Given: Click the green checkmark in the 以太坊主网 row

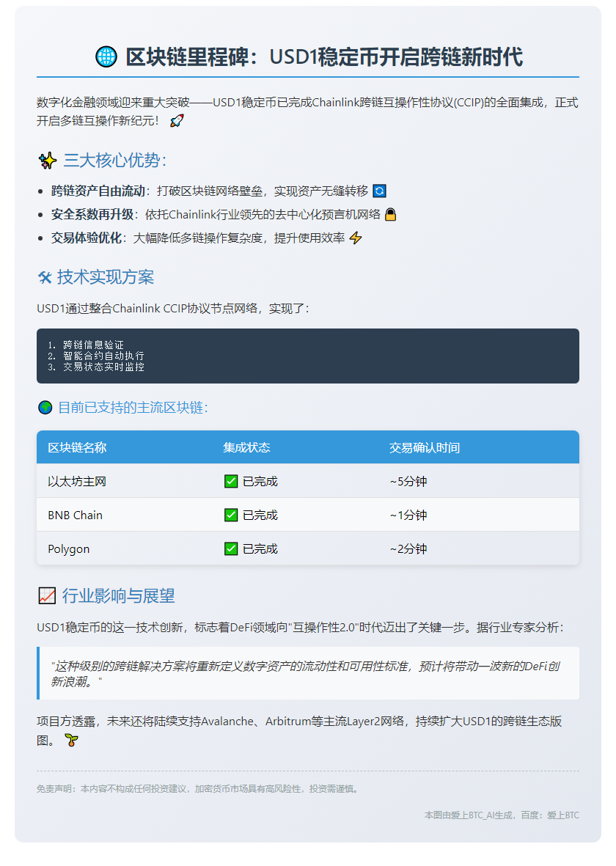Looking at the screenshot, I should [x=231, y=482].
